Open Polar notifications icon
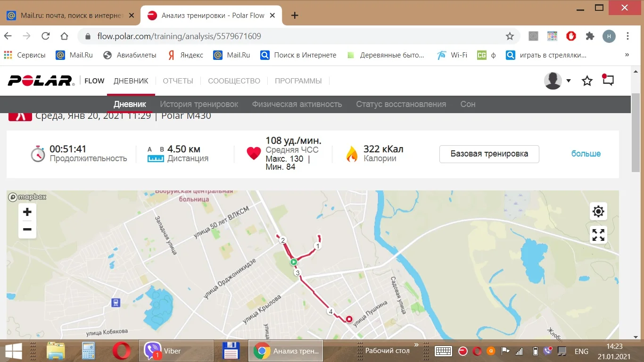The width and height of the screenshot is (644, 362). [608, 80]
